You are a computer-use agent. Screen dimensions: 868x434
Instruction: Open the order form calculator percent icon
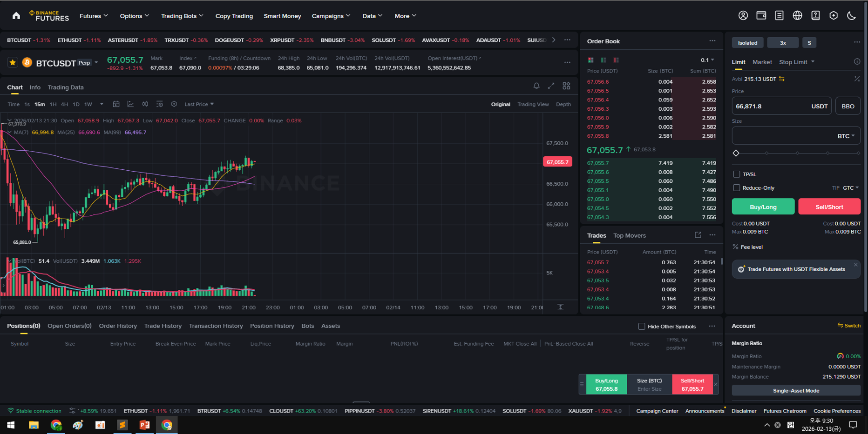pyautogui.click(x=857, y=79)
